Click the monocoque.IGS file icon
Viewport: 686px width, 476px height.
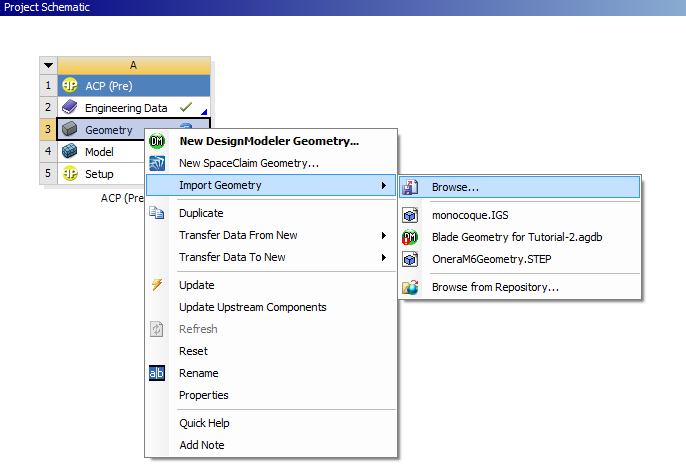pyautogui.click(x=410, y=215)
